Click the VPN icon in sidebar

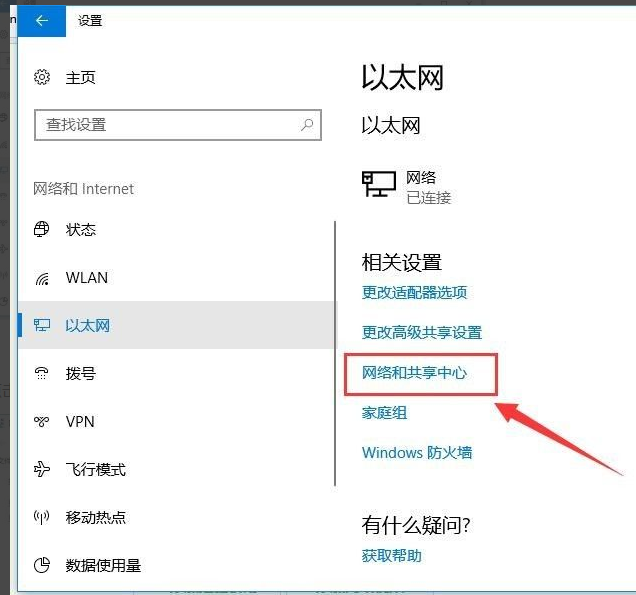(x=42, y=422)
